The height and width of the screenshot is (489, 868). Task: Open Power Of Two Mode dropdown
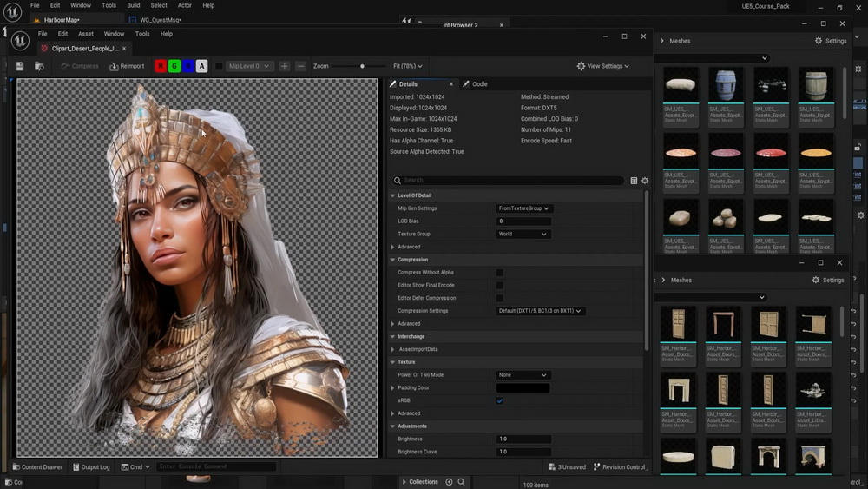pyautogui.click(x=523, y=375)
